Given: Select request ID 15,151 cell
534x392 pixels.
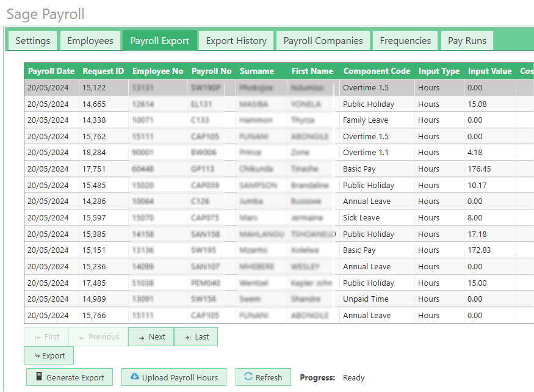Looking at the screenshot, I should pos(104,250).
